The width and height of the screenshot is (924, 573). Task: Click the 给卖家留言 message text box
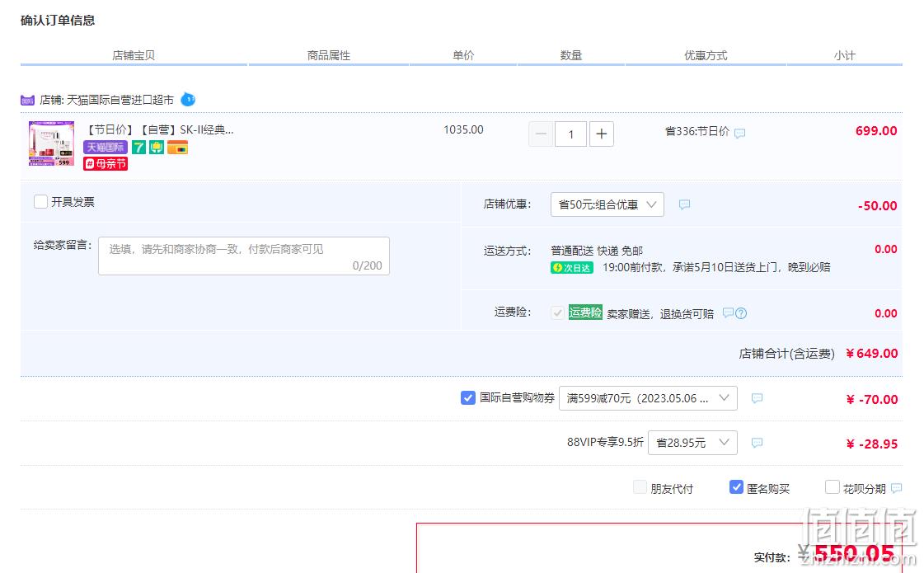click(x=244, y=256)
